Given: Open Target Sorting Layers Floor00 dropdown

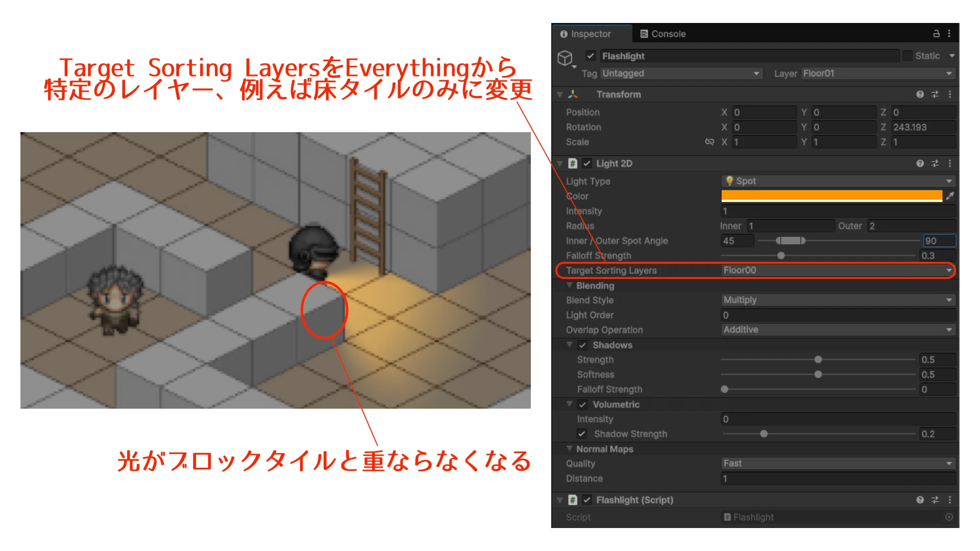Looking at the screenshot, I should [x=838, y=270].
